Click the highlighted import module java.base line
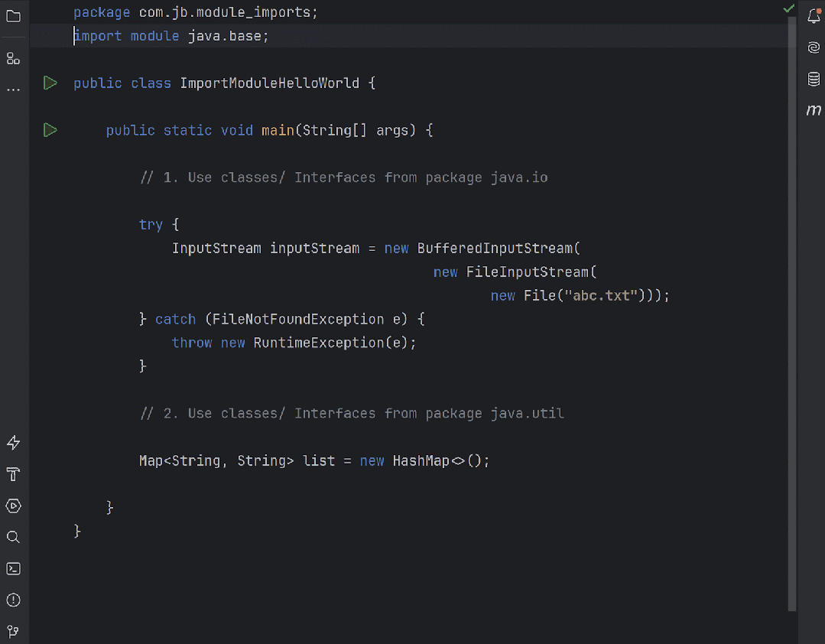Screen dimensions: 825x644 (x=171, y=35)
